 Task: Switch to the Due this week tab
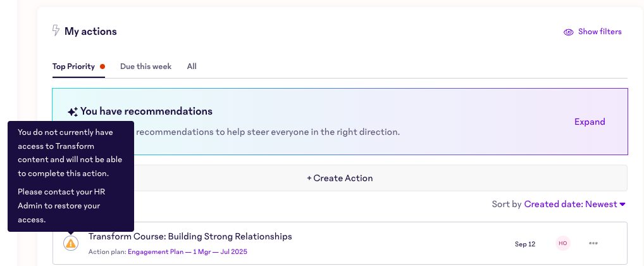click(146, 66)
